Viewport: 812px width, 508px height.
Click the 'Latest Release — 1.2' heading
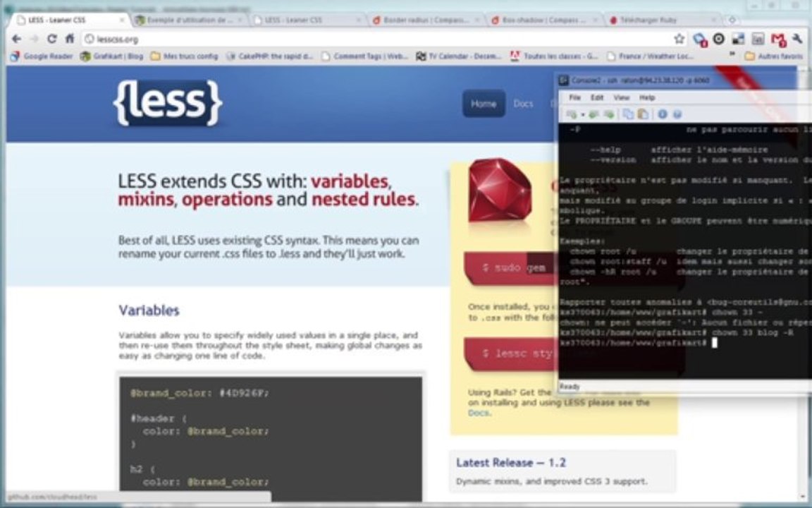click(511, 462)
